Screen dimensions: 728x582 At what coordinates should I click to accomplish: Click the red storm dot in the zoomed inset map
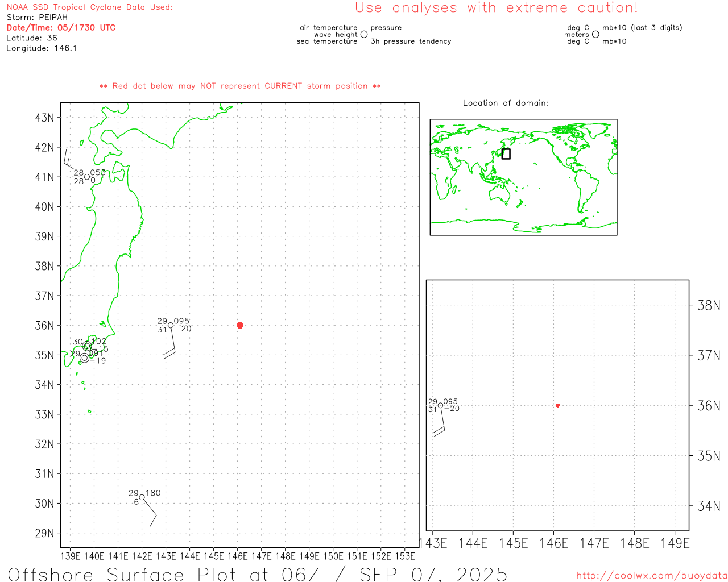point(557,405)
